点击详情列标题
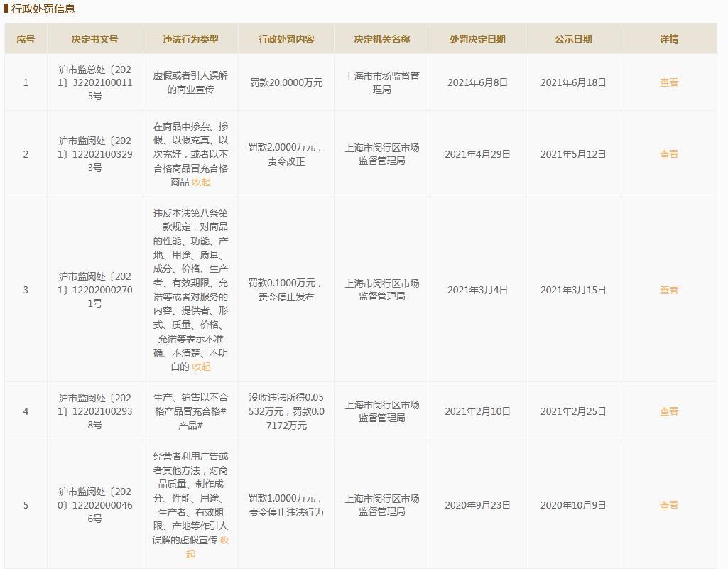The image size is (728, 569). [x=668, y=39]
